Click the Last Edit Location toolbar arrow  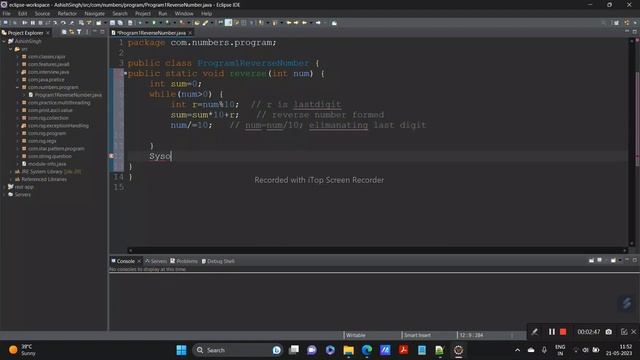pos(289,23)
